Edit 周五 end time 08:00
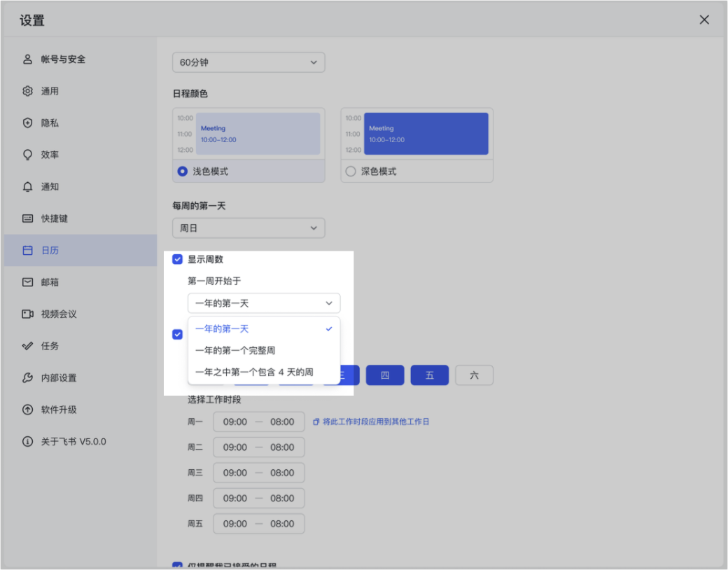 click(282, 524)
